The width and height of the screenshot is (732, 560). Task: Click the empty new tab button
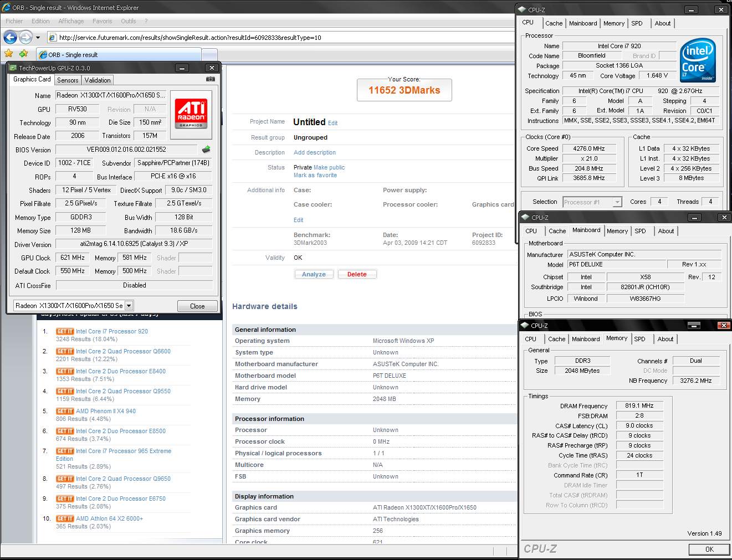(x=209, y=54)
